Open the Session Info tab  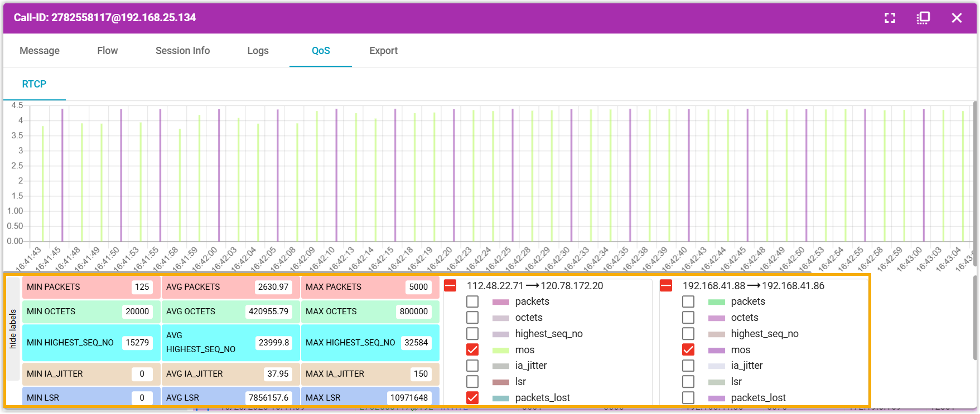182,51
